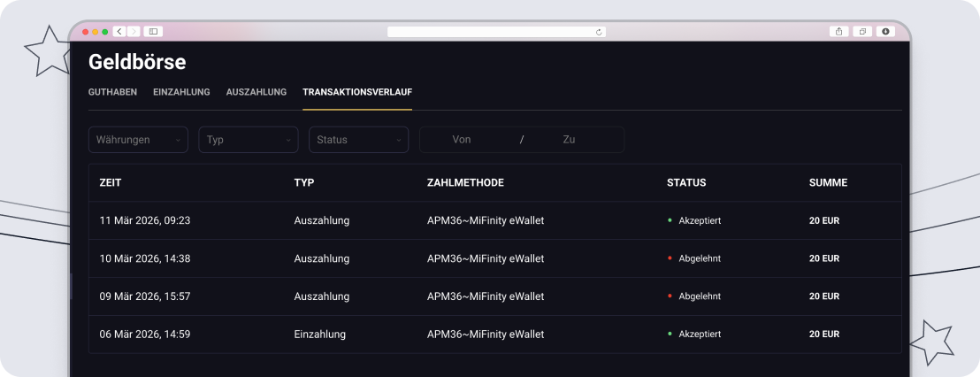The image size is (980, 377).
Task: Click the Von start date field
Action: [x=462, y=140]
